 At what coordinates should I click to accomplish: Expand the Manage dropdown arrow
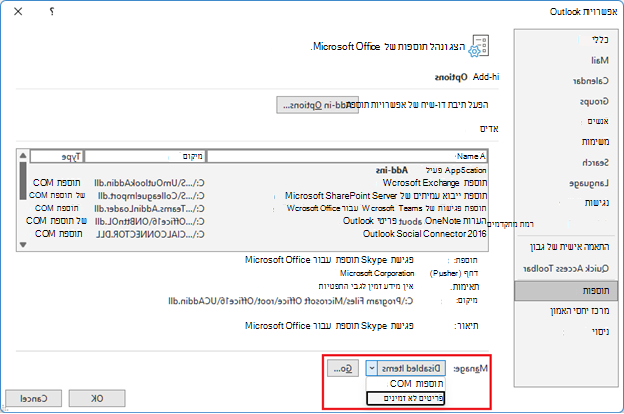(371, 368)
